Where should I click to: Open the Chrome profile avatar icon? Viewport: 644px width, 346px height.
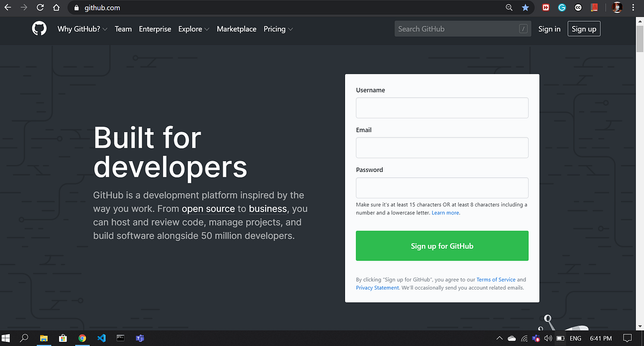coord(617,8)
